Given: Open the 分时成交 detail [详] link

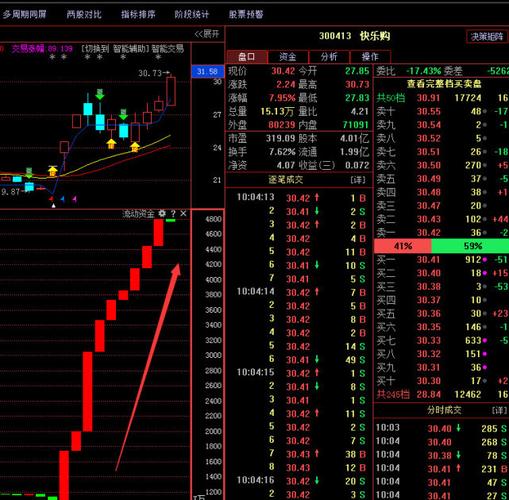Looking at the screenshot, I should pyautogui.click(x=500, y=410).
